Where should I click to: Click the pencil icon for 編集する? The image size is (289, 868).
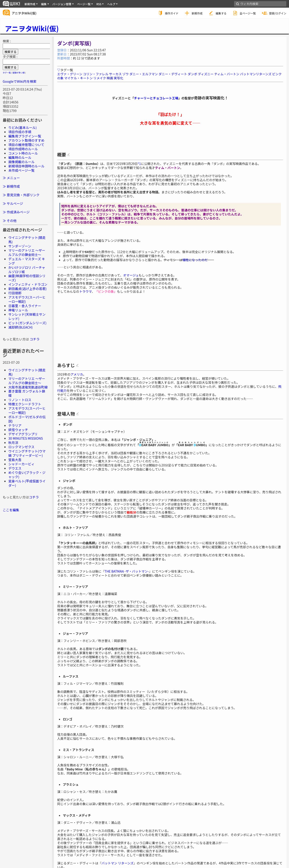point(211,13)
